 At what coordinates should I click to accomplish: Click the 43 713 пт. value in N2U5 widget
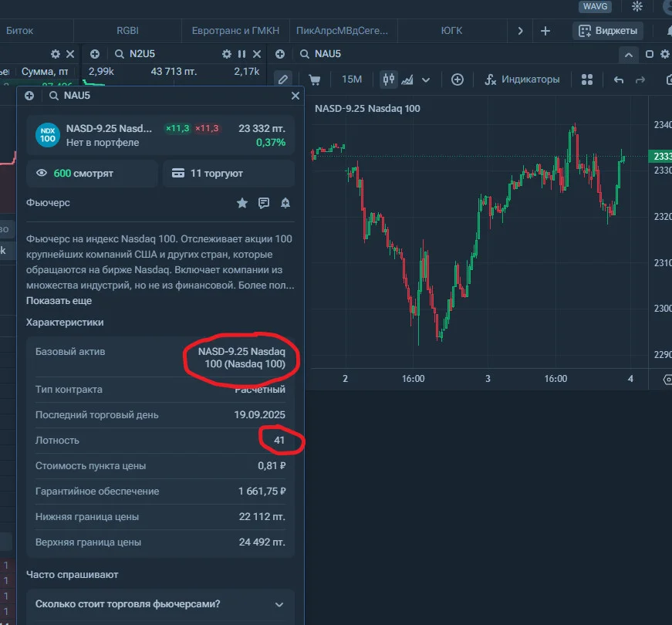click(x=174, y=72)
